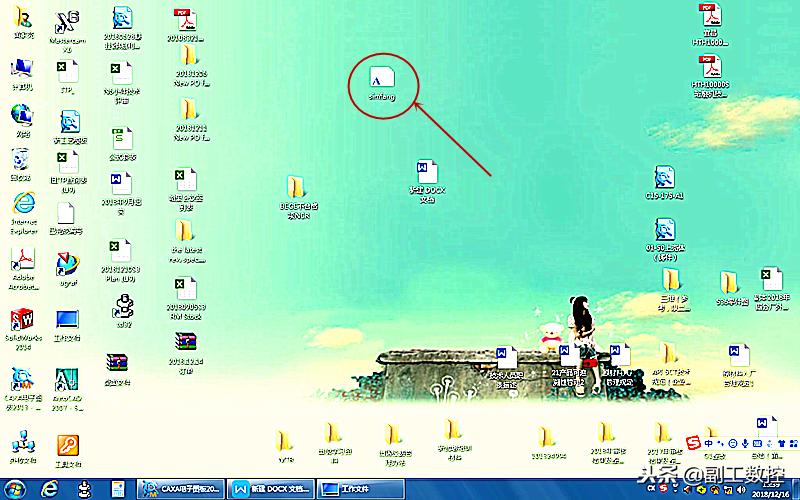The image size is (800, 500).
Task: Select the CAXA电子图板 2013 desktop shortcut
Action: click(x=23, y=389)
